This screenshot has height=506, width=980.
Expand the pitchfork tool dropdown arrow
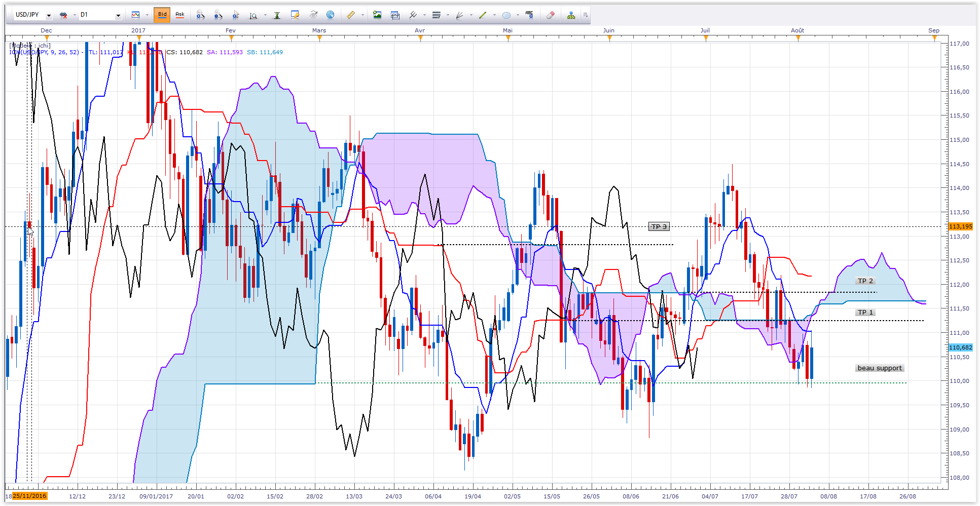tap(425, 15)
